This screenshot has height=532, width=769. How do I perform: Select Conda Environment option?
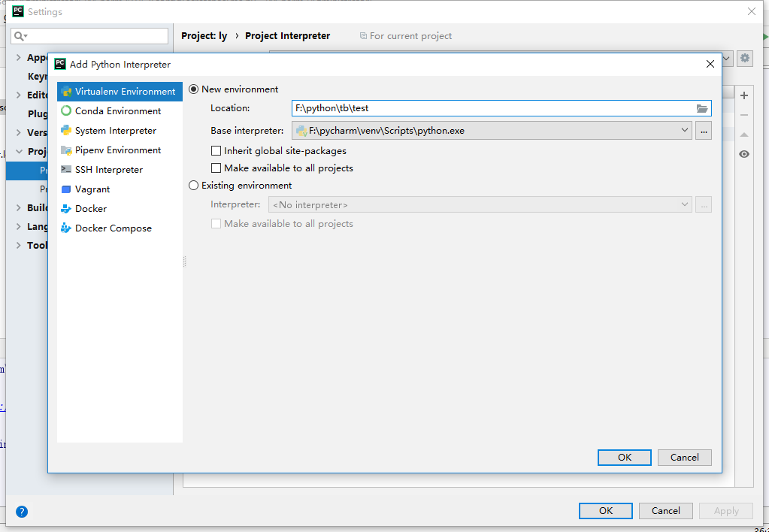coord(120,111)
